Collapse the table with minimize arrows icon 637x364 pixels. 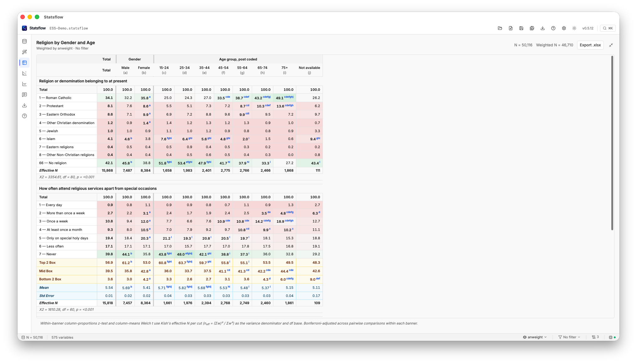coord(611,45)
